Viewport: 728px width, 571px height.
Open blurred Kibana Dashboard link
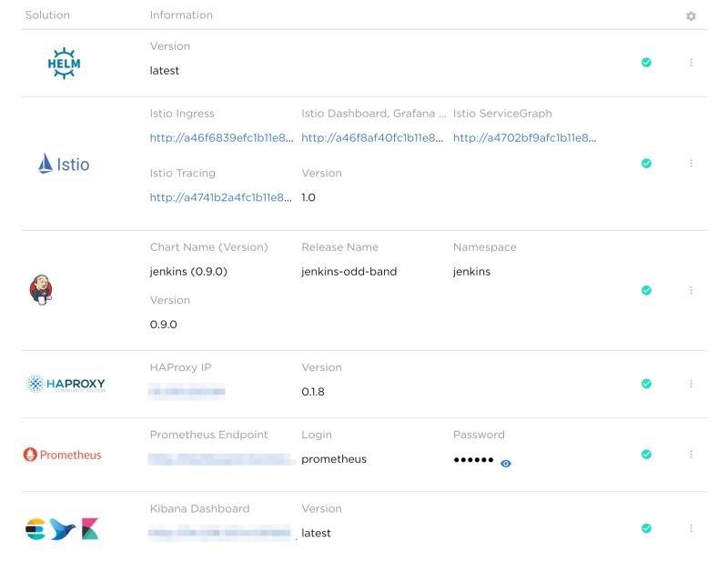(220, 533)
